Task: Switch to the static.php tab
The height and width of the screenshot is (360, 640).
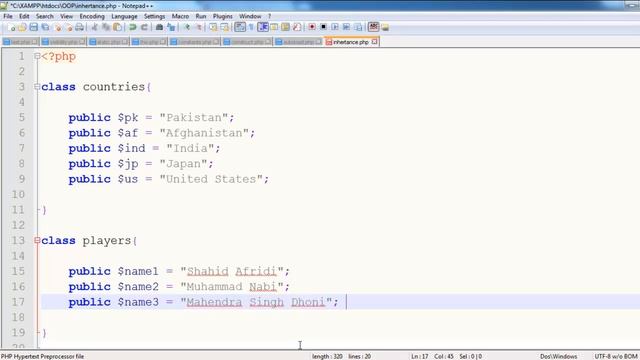Action: click(x=108, y=42)
